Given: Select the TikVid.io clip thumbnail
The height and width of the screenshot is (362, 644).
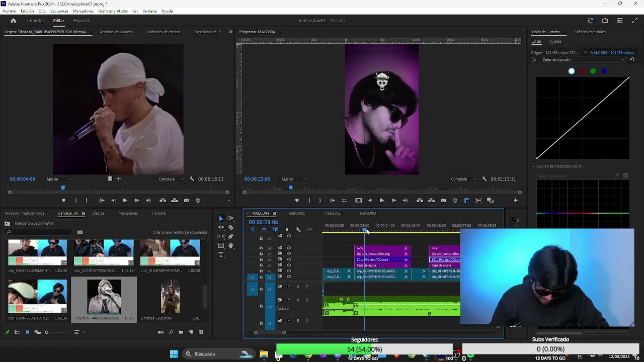Looking at the screenshot, I should [104, 297].
